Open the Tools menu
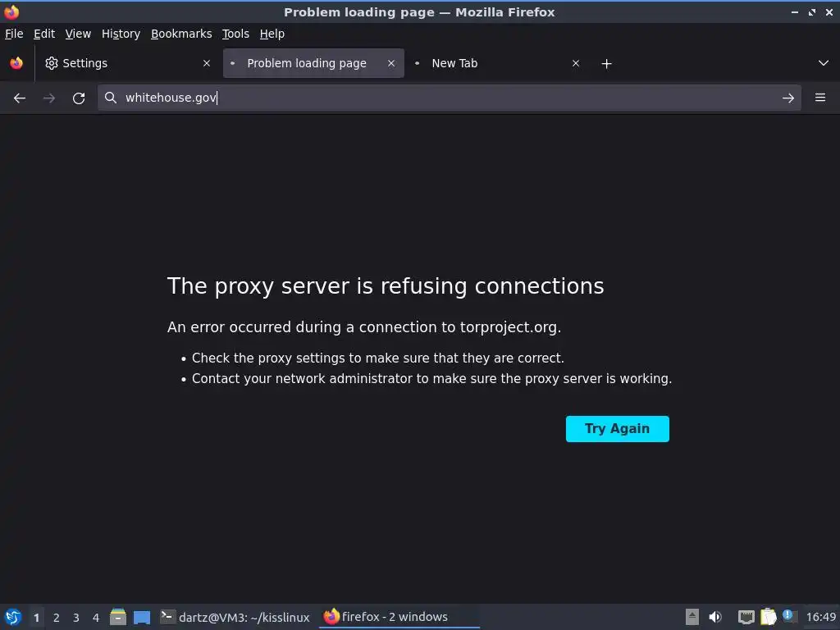 click(235, 34)
